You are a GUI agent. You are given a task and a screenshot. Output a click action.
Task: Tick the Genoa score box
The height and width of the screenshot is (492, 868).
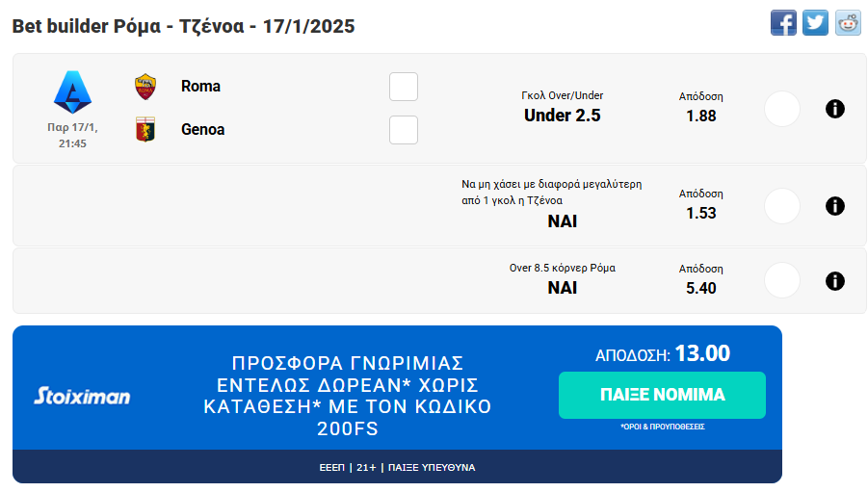pyautogui.click(x=404, y=129)
